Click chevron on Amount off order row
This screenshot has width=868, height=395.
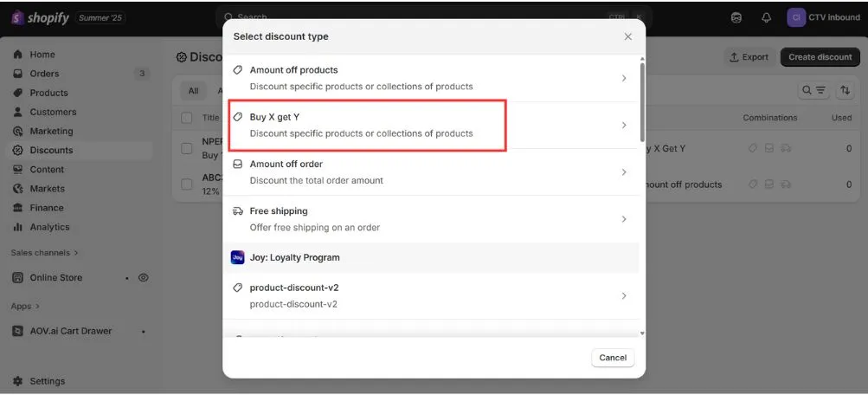coord(624,172)
